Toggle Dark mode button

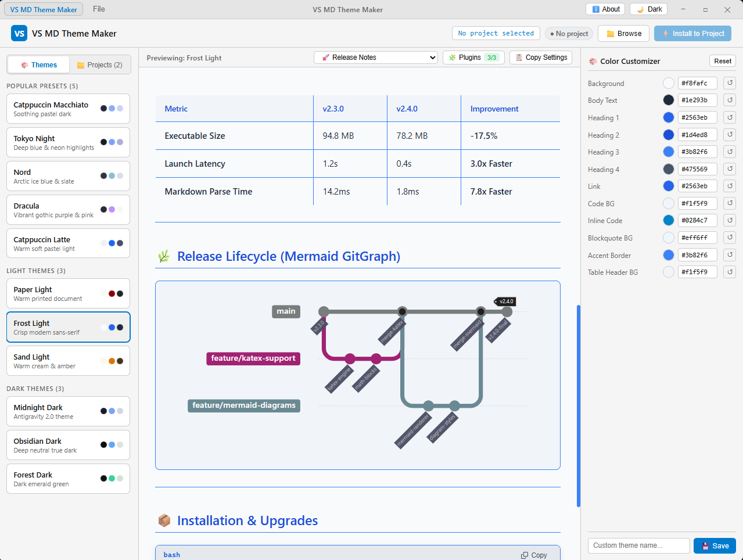(649, 9)
